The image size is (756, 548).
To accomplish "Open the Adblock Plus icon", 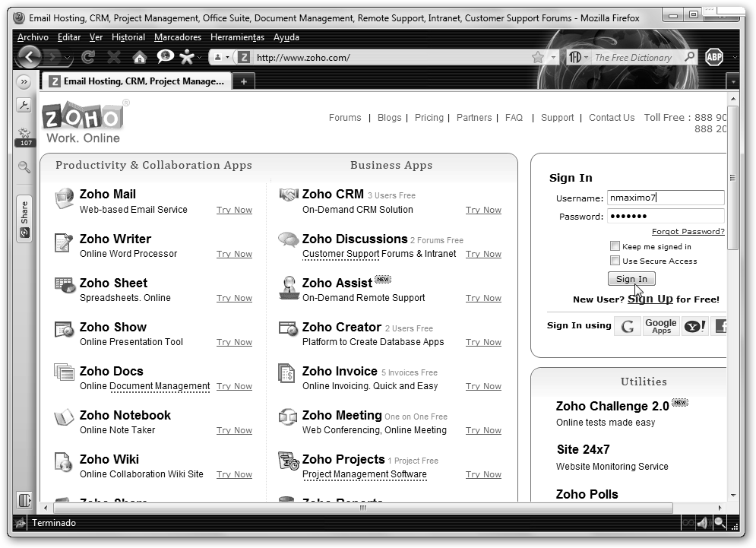I will (x=714, y=57).
